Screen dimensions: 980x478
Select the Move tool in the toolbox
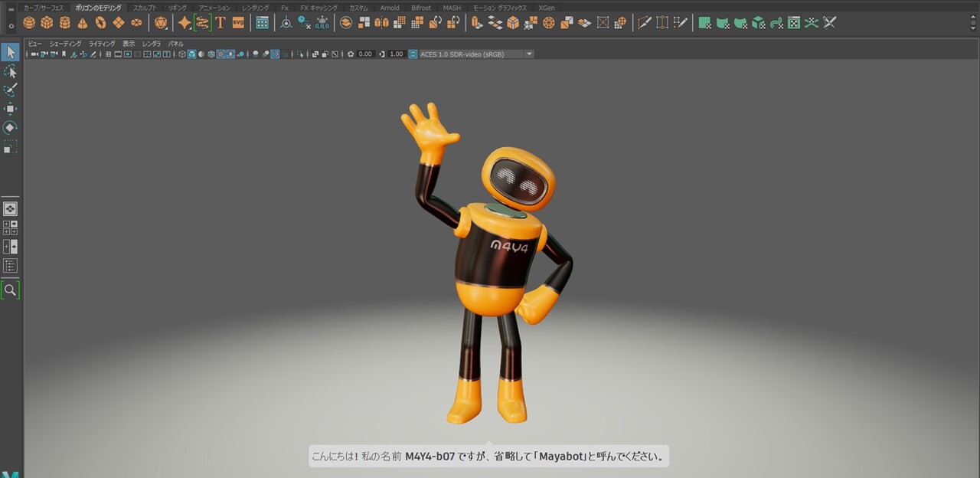10,109
